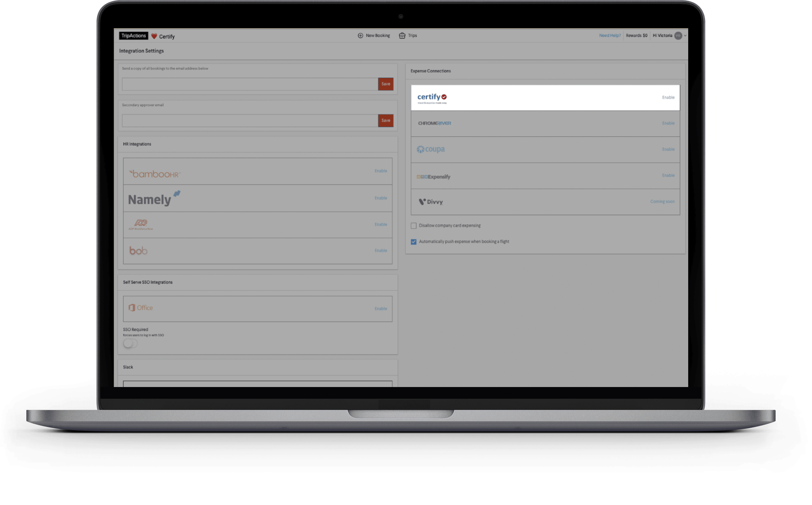Enable the BambooHR integration
This screenshot has height=505, width=812.
click(380, 171)
